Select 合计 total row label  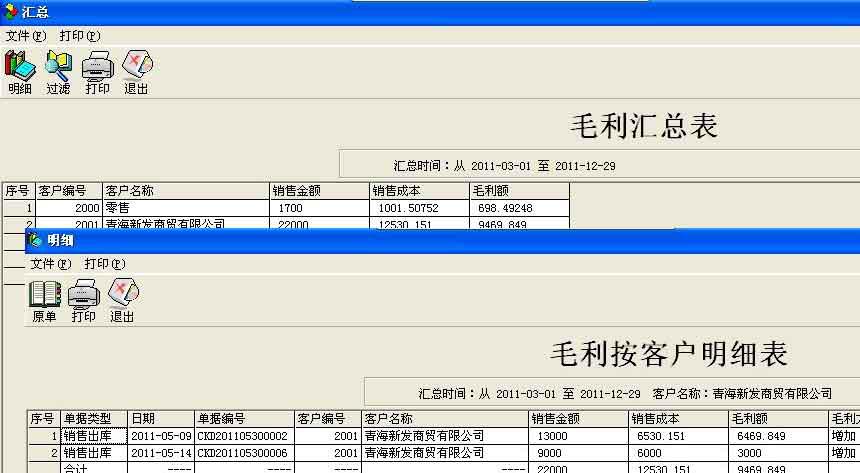point(94,468)
